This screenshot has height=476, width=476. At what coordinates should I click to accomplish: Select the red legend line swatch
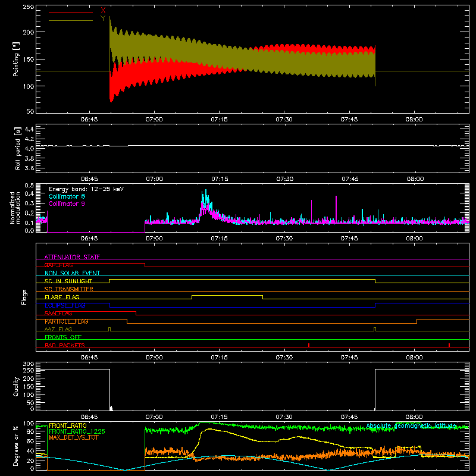71,12
